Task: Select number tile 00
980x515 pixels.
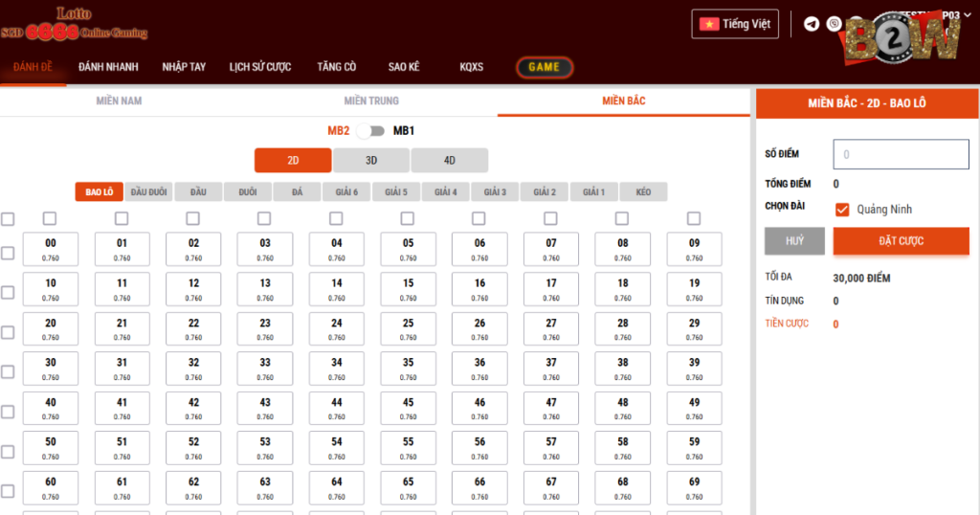Action: click(x=51, y=249)
